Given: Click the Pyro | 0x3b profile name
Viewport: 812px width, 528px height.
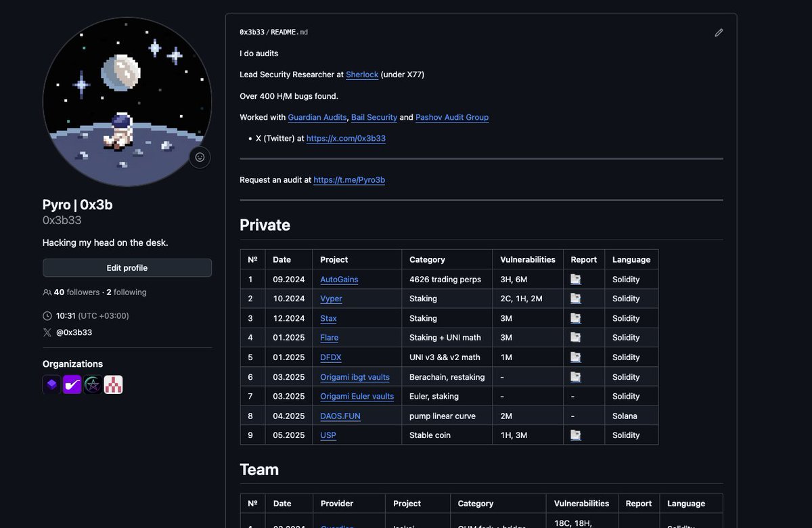Looking at the screenshot, I should pos(77,204).
